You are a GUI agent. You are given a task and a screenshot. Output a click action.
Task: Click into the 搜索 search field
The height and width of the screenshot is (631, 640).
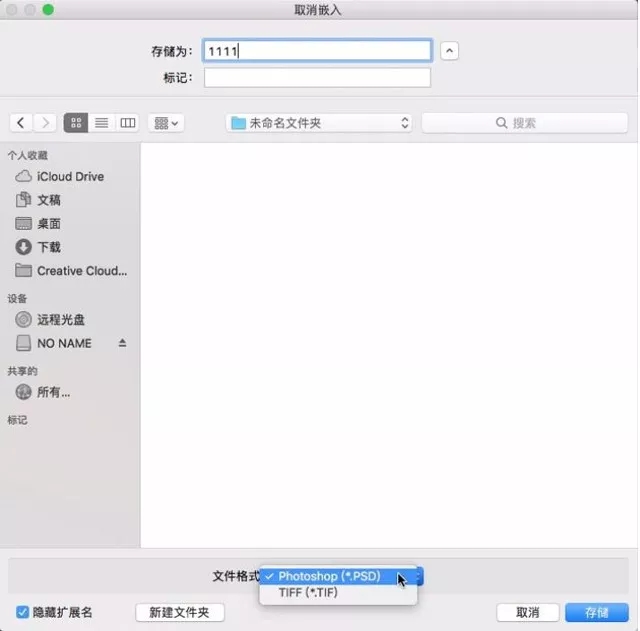525,123
